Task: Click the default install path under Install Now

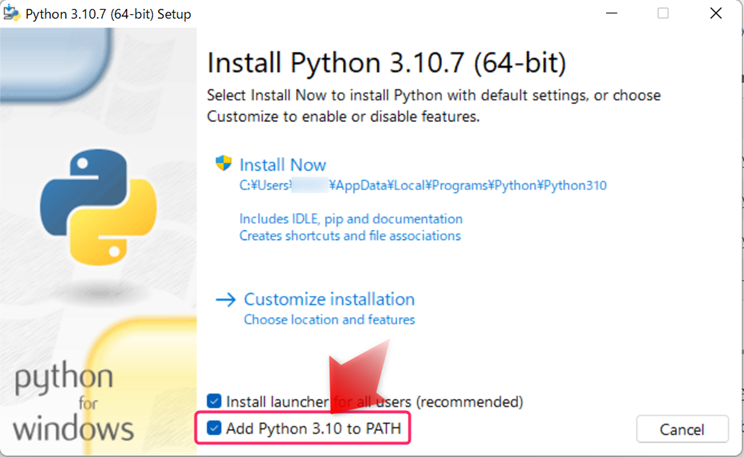Action: point(422,186)
